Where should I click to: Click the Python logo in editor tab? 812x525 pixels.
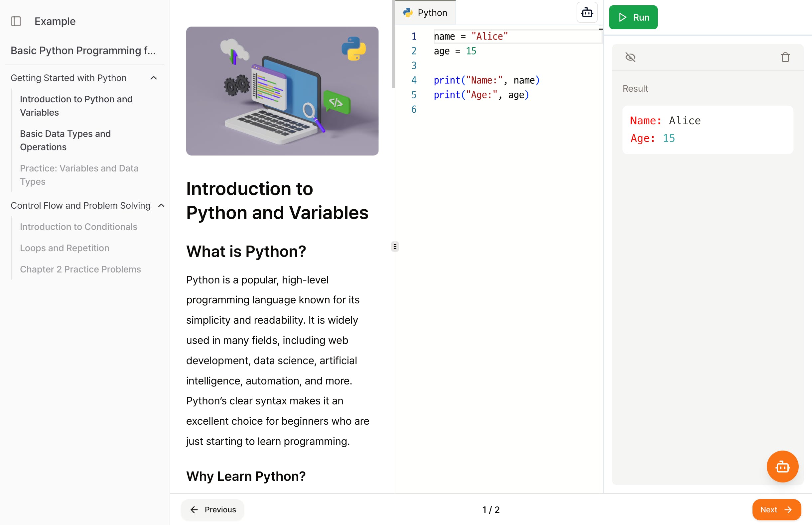[408, 13]
